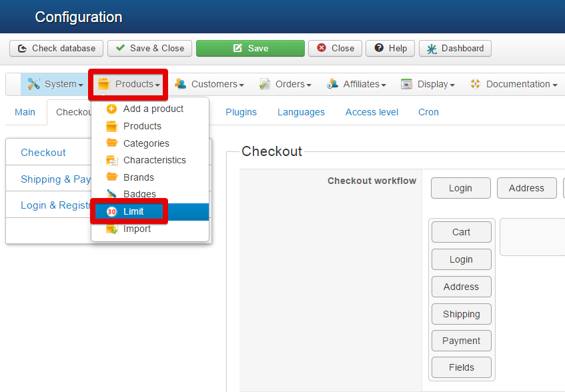Open the Cron tab
565x392 pixels.
(x=428, y=112)
